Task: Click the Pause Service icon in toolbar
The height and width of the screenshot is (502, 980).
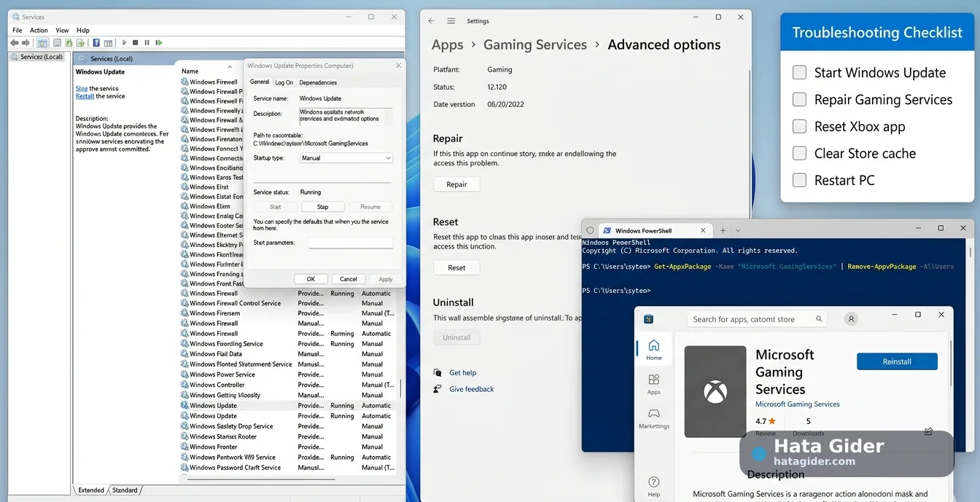Action: pyautogui.click(x=147, y=43)
